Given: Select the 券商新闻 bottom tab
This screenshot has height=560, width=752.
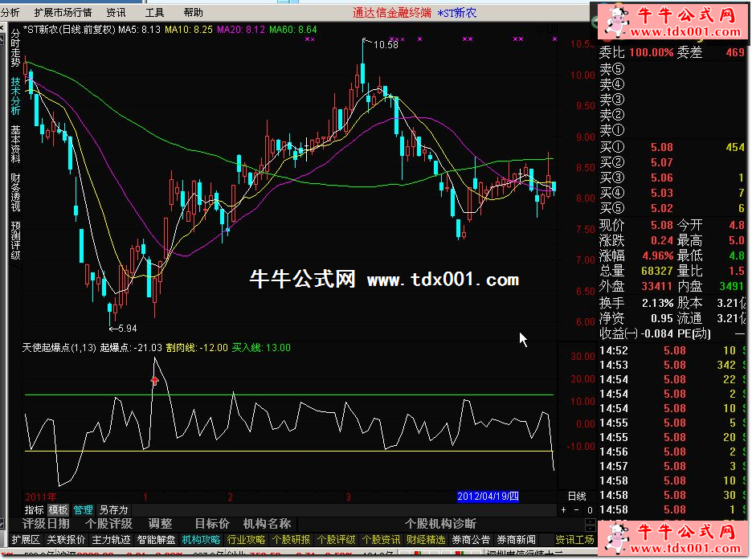Looking at the screenshot, I should (516, 540).
